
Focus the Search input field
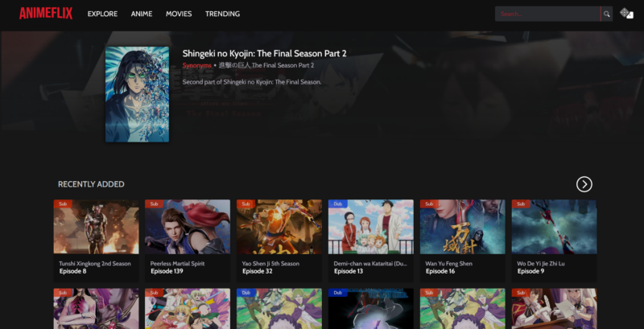(548, 14)
